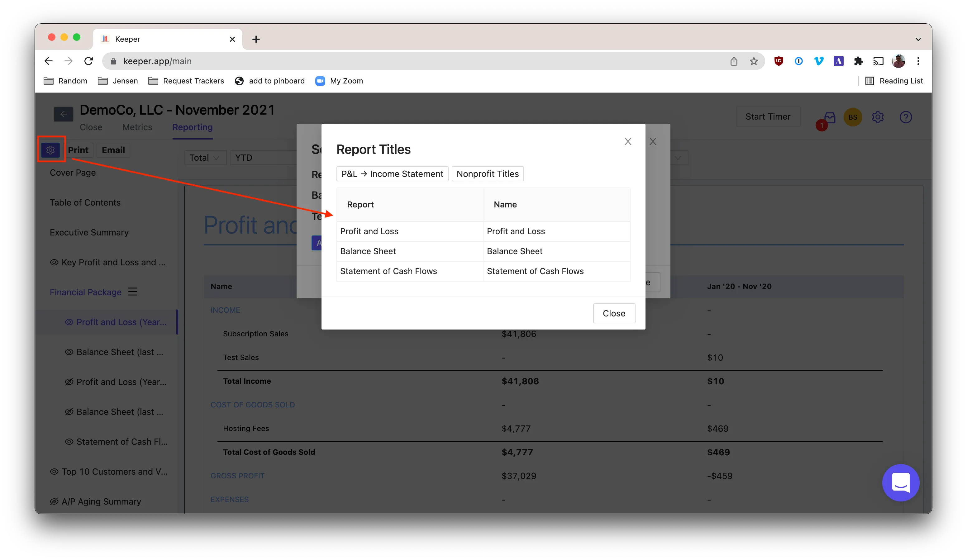This screenshot has width=967, height=560.
Task: Open a new browser tab
Action: (256, 39)
